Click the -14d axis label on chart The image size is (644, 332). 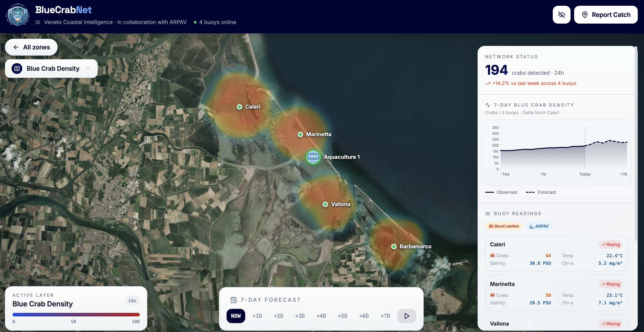point(505,174)
